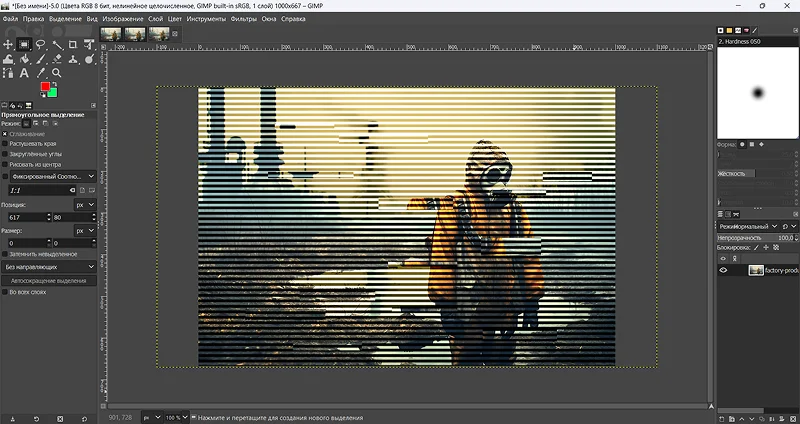The width and height of the screenshot is (800, 424).
Task: Toggle eye visibility of factory-prod layer
Action: pos(723,270)
